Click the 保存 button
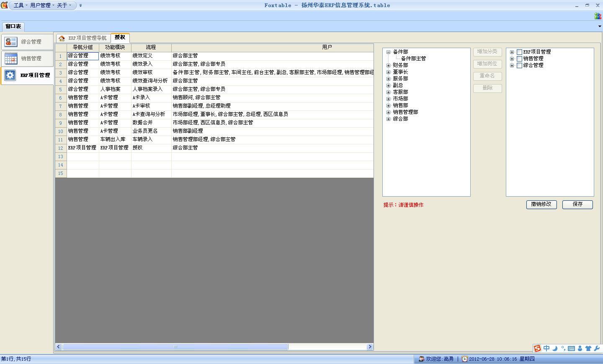Screen dimensions: 603x364 coord(577,205)
